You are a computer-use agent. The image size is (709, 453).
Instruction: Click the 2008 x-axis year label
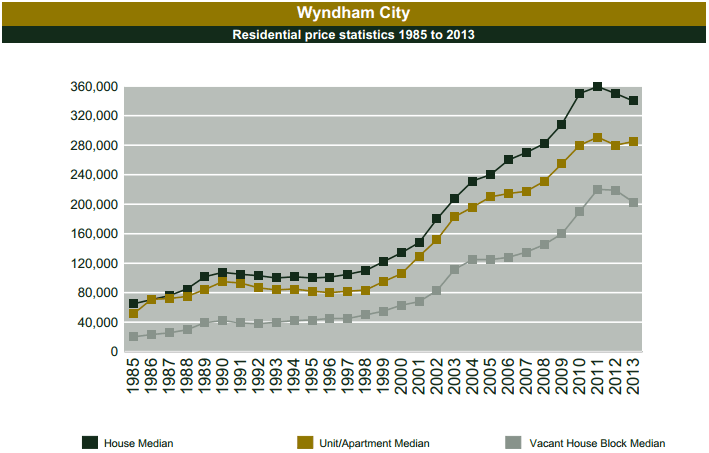pyautogui.click(x=544, y=376)
